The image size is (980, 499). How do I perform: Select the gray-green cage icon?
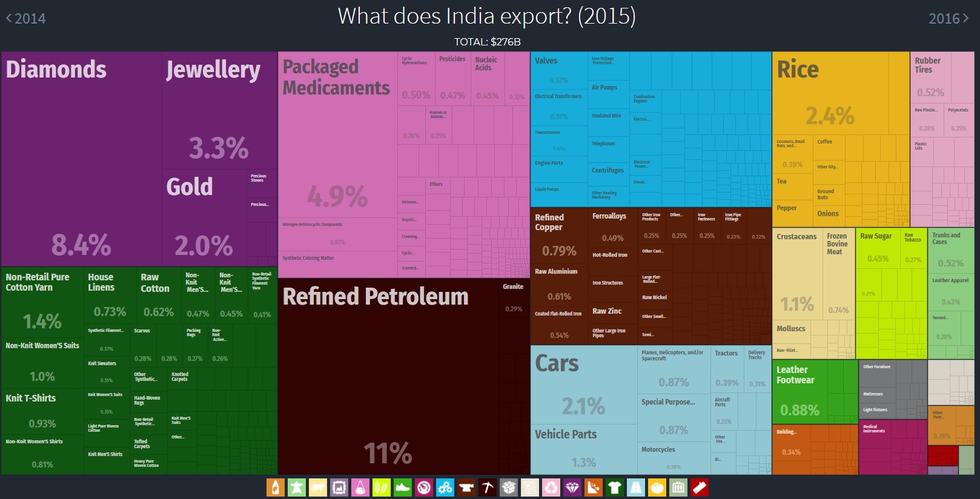[x=678, y=487]
